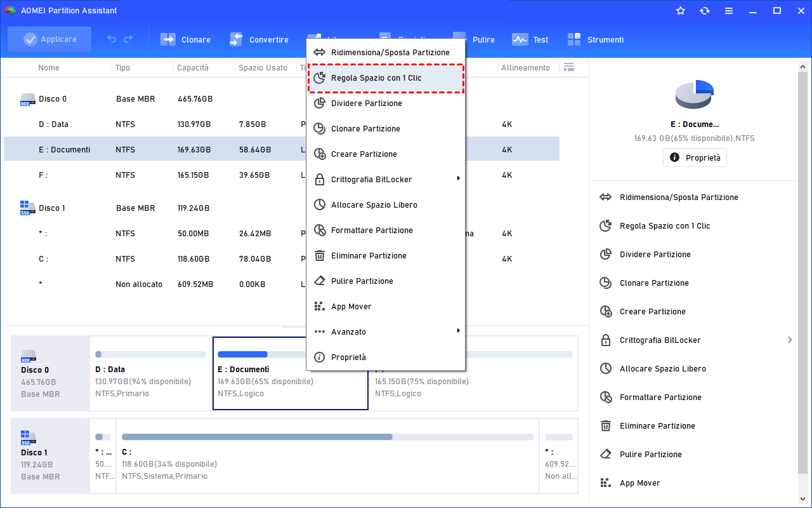Click the refresh icon in title bar
This screenshot has height=508, width=812.
pos(705,11)
